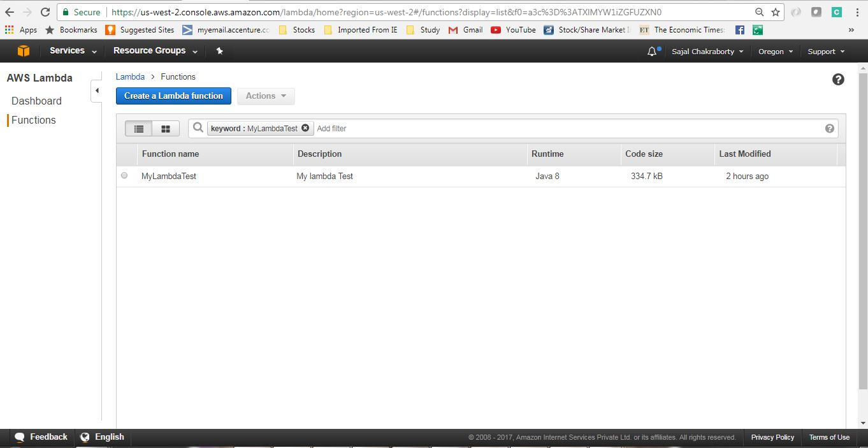
Task: Open the YouTube bookmark
Action: point(513,30)
